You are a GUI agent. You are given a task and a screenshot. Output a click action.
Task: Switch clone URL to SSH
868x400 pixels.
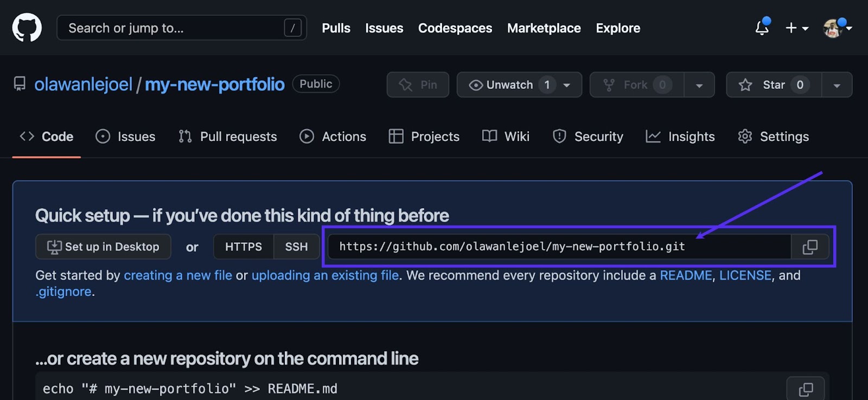[x=296, y=247]
